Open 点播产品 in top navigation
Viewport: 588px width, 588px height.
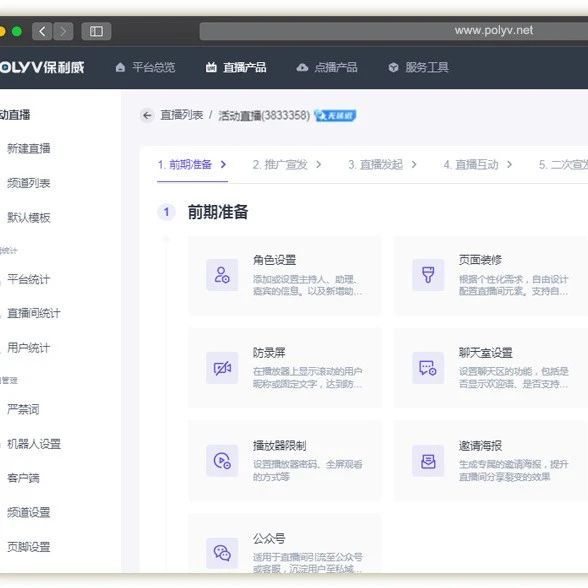pos(336,68)
